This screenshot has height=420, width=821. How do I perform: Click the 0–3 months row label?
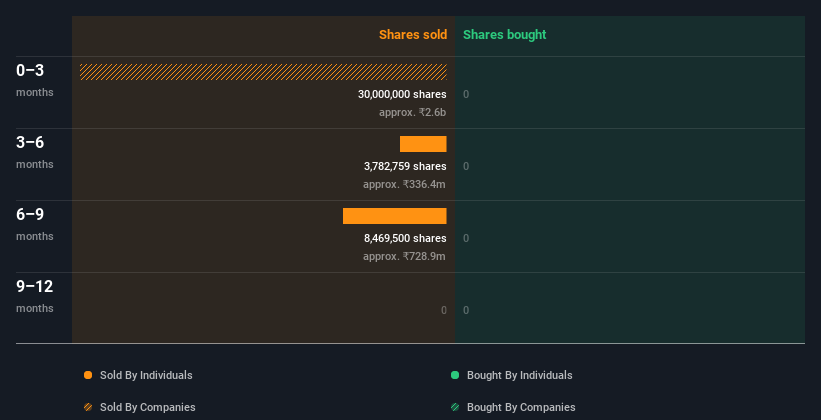[x=35, y=80]
